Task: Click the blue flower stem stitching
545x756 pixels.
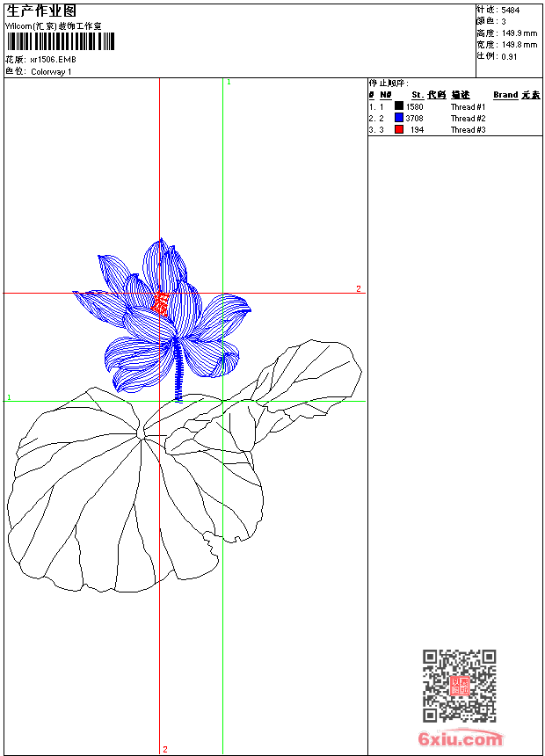Action: 178,370
